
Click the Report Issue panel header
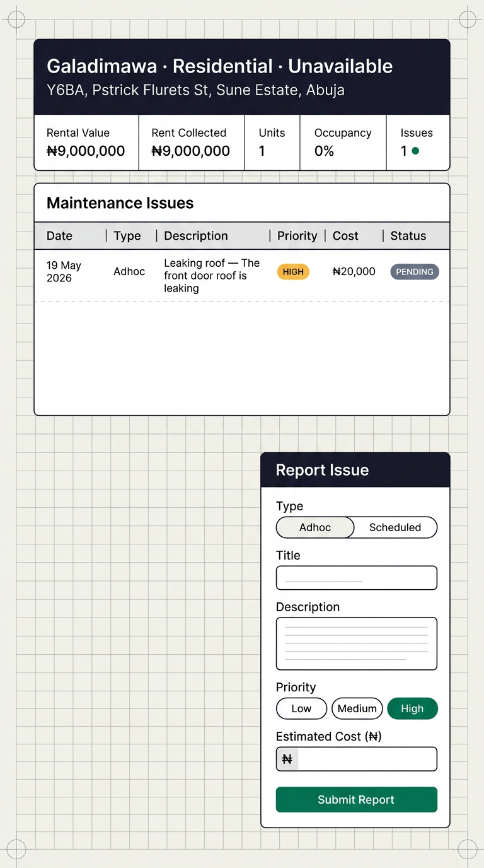click(x=355, y=470)
